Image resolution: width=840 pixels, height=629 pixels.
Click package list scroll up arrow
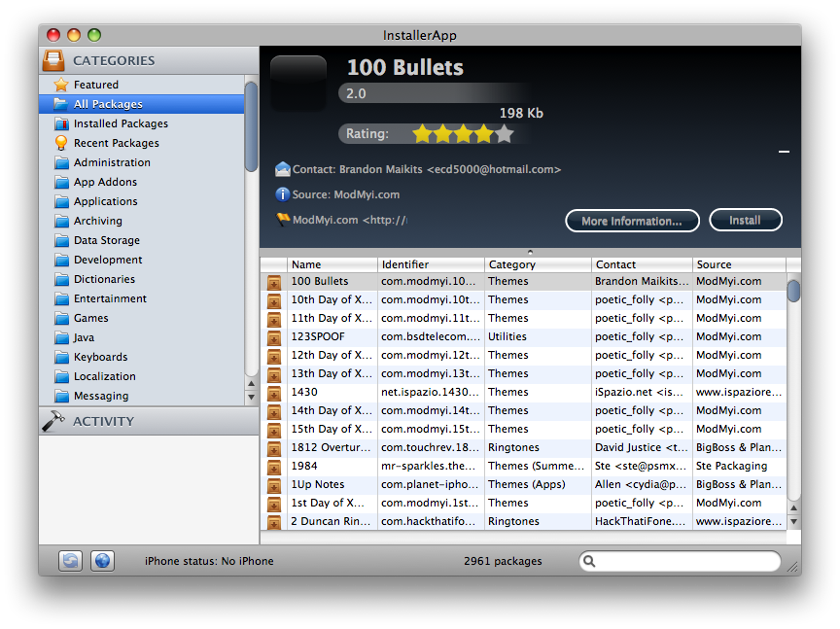click(793, 507)
